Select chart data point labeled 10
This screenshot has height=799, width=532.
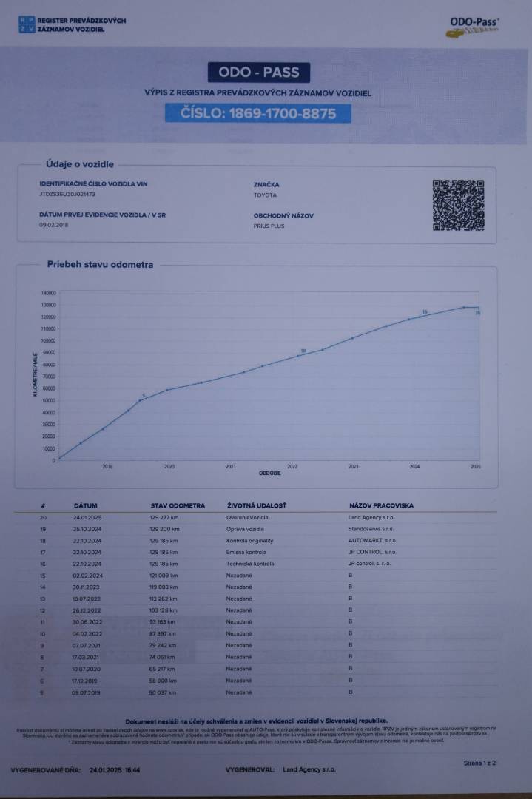[x=299, y=356]
